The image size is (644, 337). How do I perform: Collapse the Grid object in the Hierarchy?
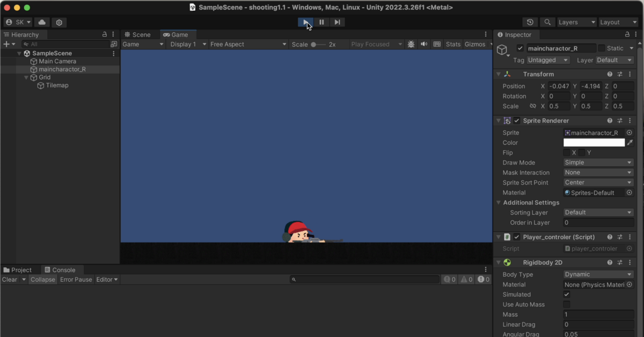tap(26, 77)
